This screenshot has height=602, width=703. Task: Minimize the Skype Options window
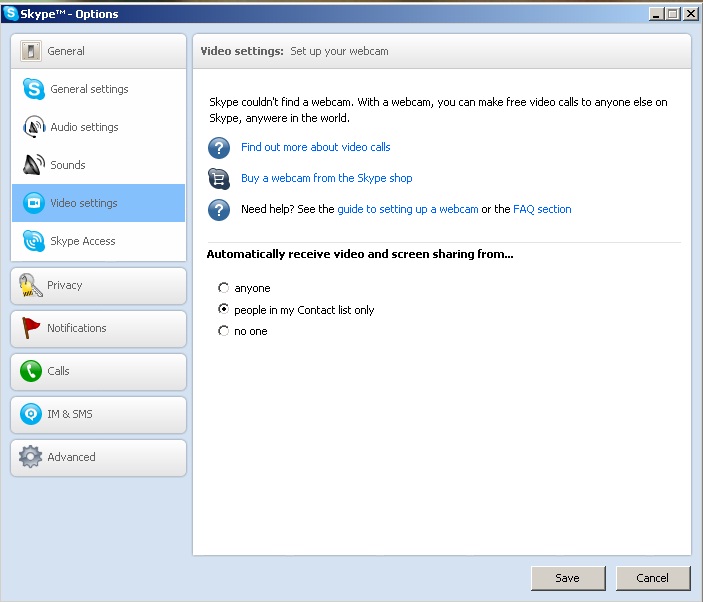click(x=656, y=14)
